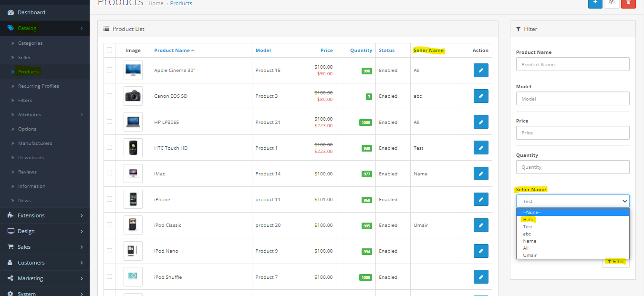Open the iPod Shuffle product image
The height and width of the screenshot is (296, 644).
pyautogui.click(x=133, y=277)
